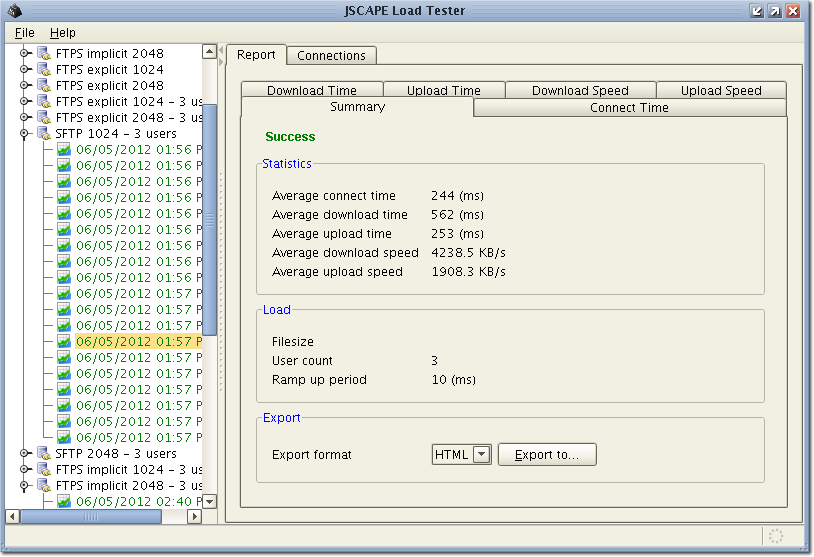Click the FTPS explicit 1024 - 3 users icon
Viewport: 814px width, 557px height.
44,102
